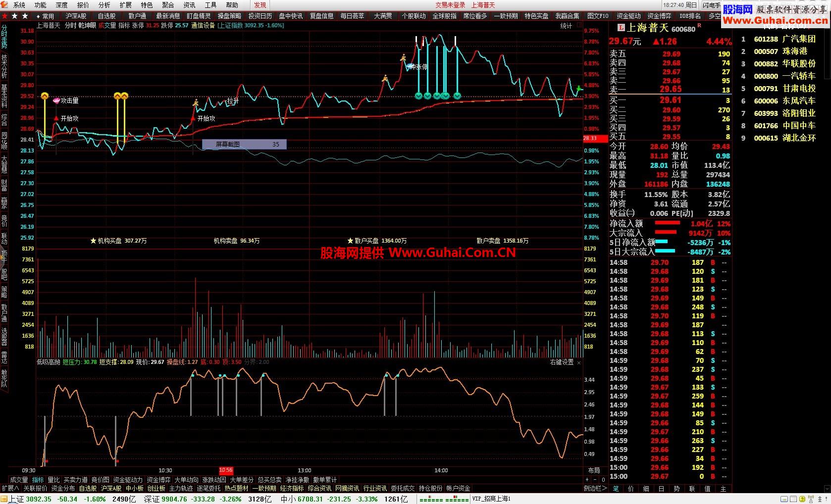Select 技术分析 in left sidebar
This screenshot has width=831, height=504.
tap(4, 66)
